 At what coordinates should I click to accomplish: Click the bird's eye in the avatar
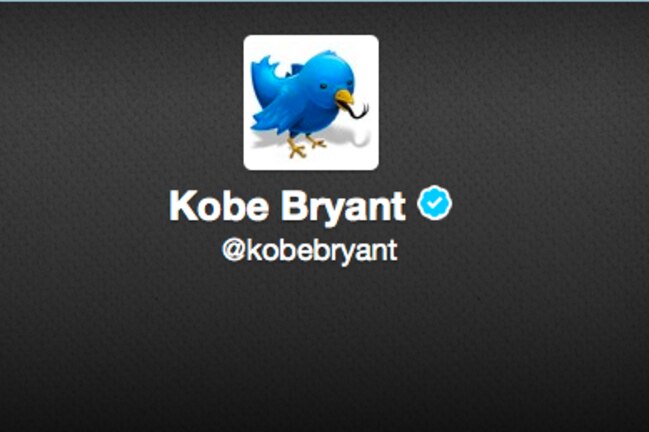tap(323, 86)
